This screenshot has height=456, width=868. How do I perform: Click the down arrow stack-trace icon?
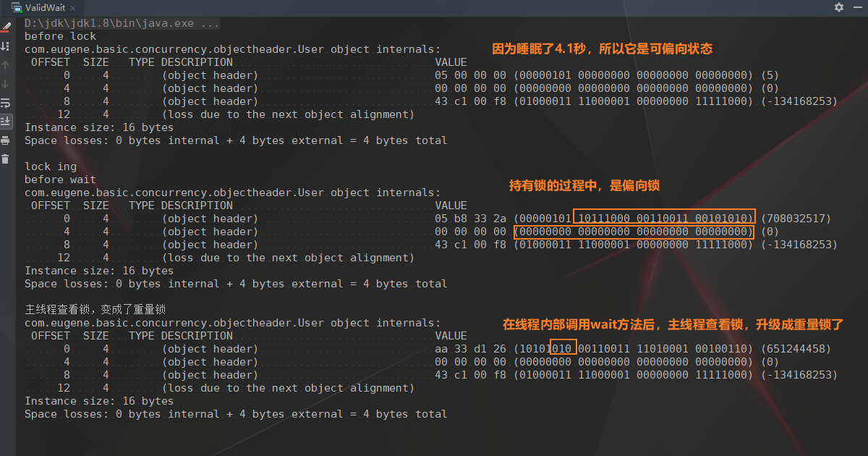[x=6, y=84]
